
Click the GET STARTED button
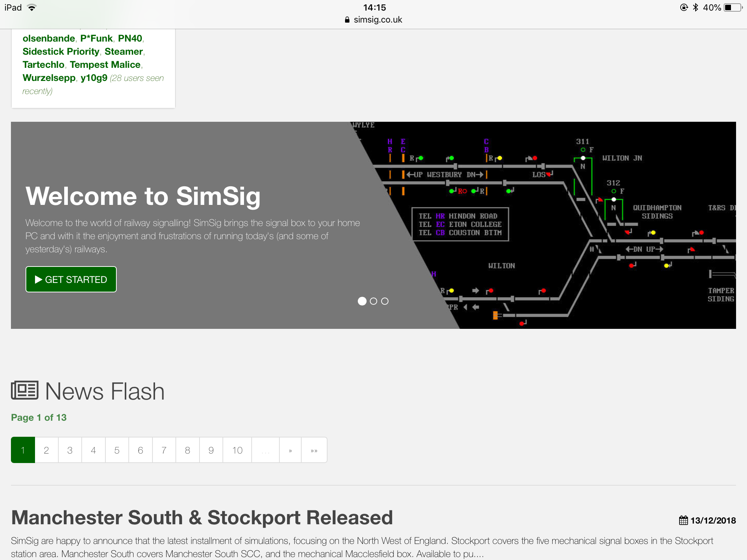click(71, 279)
